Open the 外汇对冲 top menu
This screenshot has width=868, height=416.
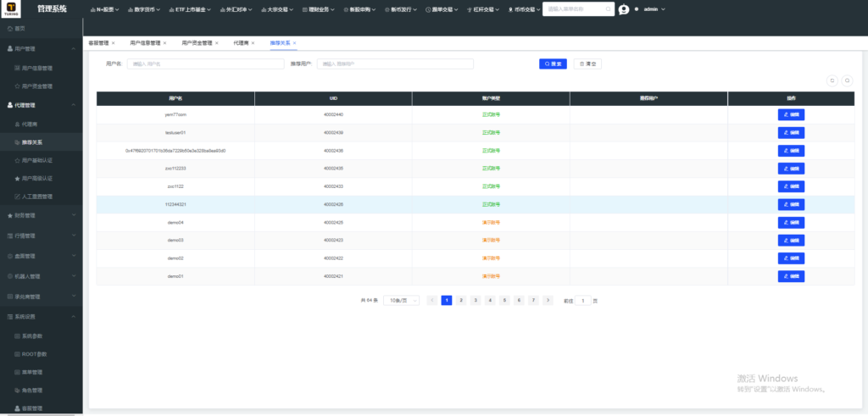click(236, 9)
